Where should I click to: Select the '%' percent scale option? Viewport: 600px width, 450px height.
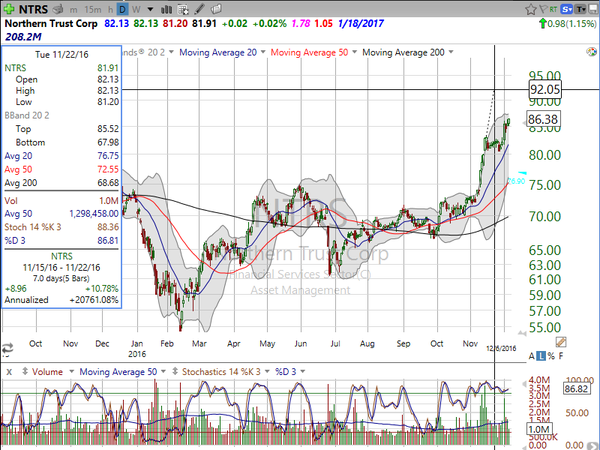coord(551,356)
